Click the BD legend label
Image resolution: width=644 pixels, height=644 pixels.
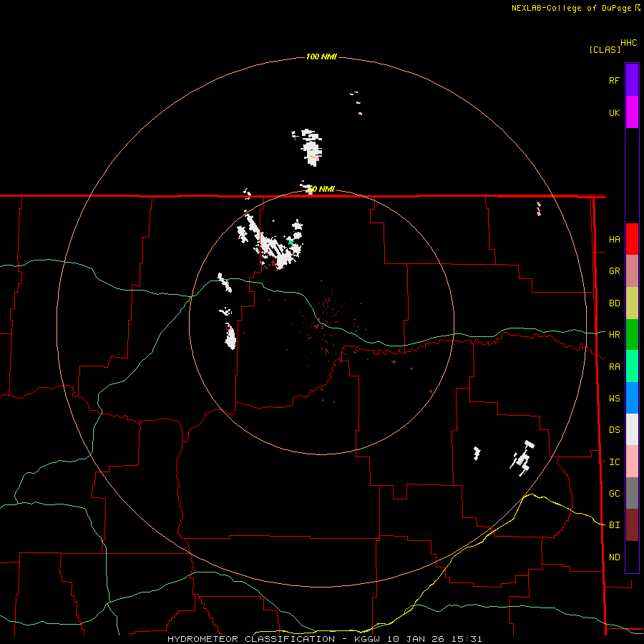click(614, 303)
